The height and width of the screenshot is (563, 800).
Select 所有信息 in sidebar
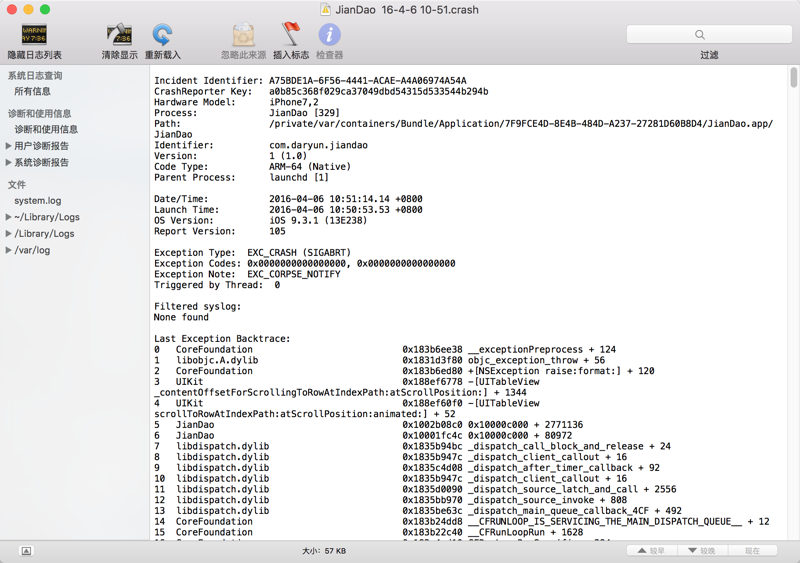point(32,91)
